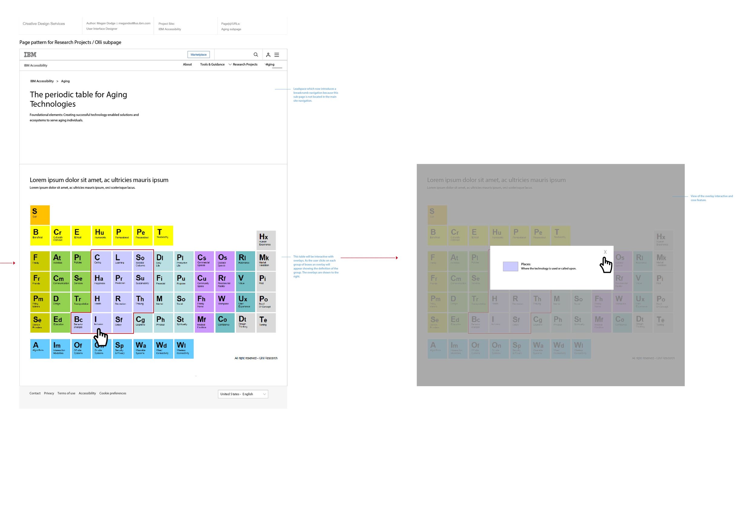Open the About nav item
The width and height of the screenshot is (756, 532).
click(187, 64)
